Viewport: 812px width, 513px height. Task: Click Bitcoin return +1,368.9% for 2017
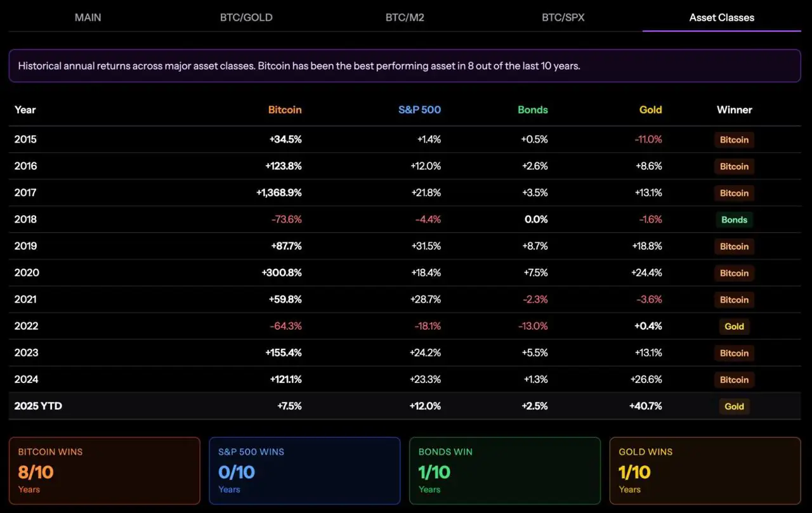279,193
